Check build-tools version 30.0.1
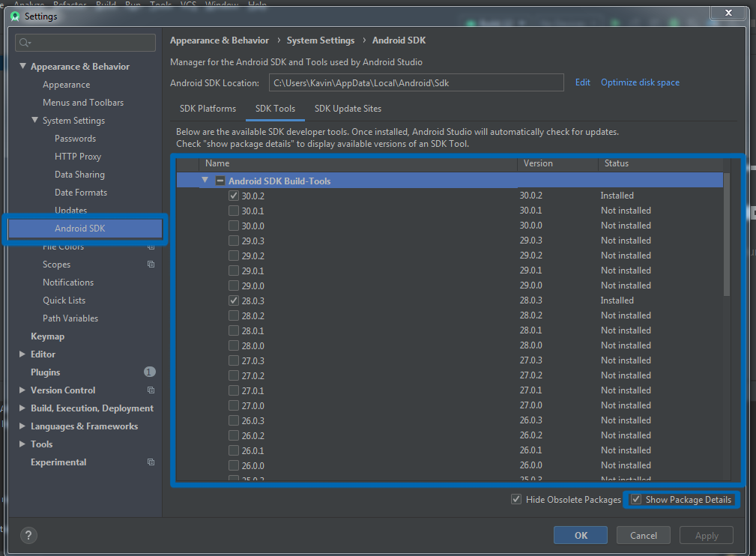Image resolution: width=756 pixels, height=556 pixels. click(234, 211)
